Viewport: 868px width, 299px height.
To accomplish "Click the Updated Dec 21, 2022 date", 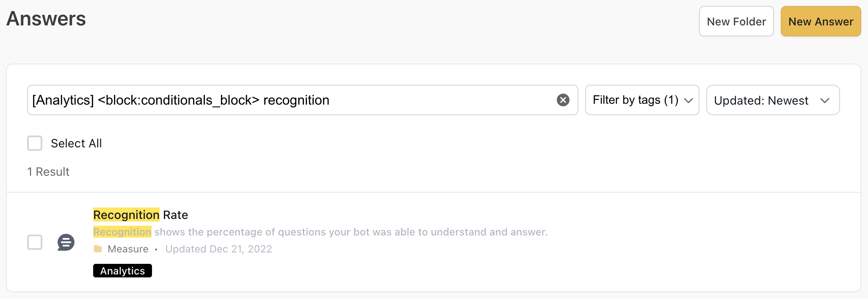I will click(x=218, y=249).
